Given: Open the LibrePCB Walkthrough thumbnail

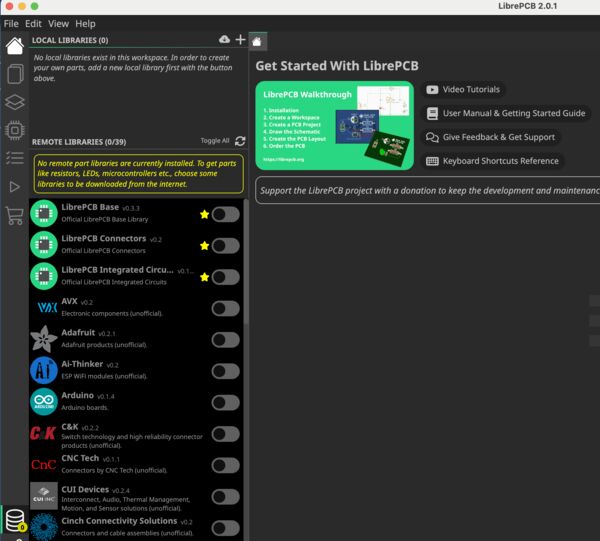Looking at the screenshot, I should click(334, 125).
